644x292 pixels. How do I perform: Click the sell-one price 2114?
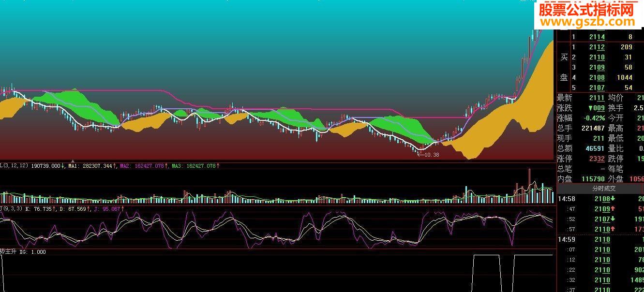click(x=597, y=37)
